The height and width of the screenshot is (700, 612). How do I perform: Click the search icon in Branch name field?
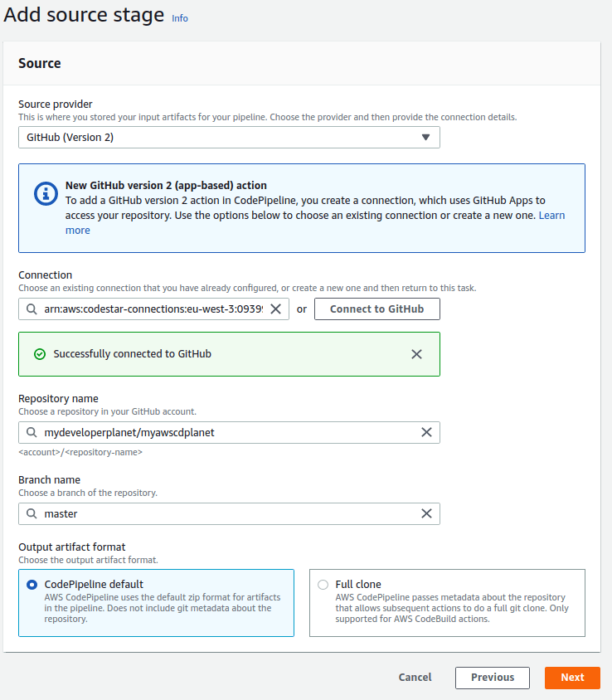(x=32, y=514)
